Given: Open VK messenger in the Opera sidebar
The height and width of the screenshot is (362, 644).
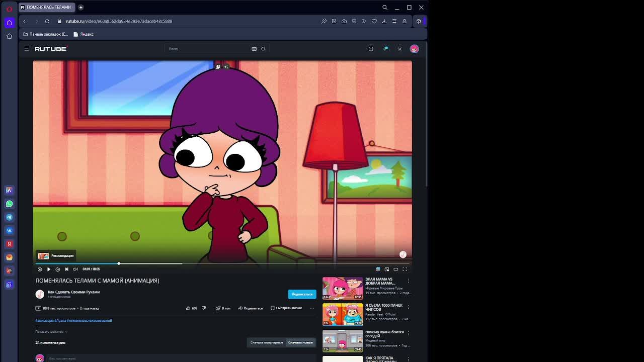Looking at the screenshot, I should coord(9,230).
